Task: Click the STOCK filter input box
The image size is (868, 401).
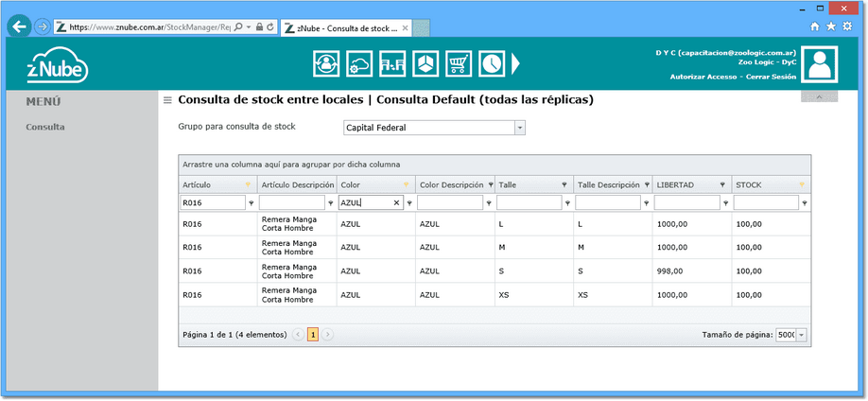Action: click(x=766, y=202)
